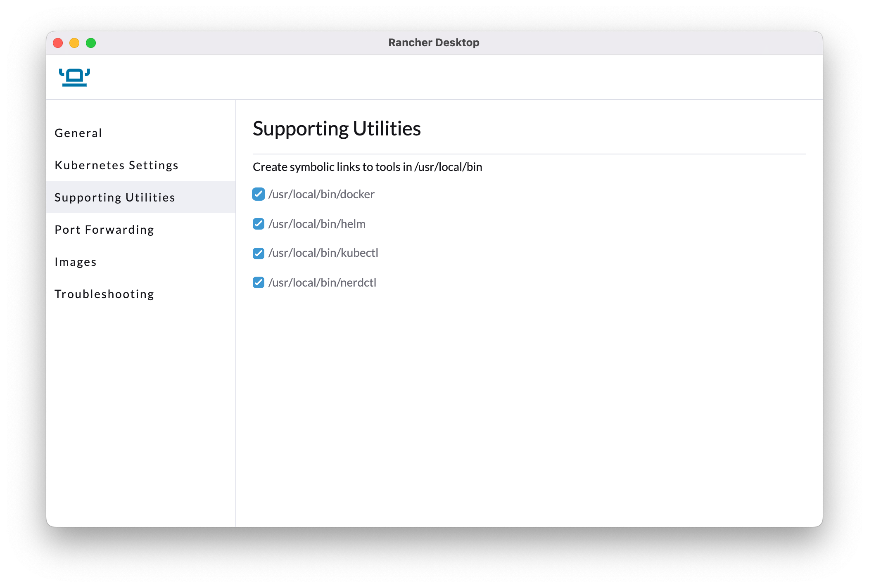Screen dimensions: 869x588
Task: Navigate to Port Forwarding section
Action: pyautogui.click(x=105, y=229)
